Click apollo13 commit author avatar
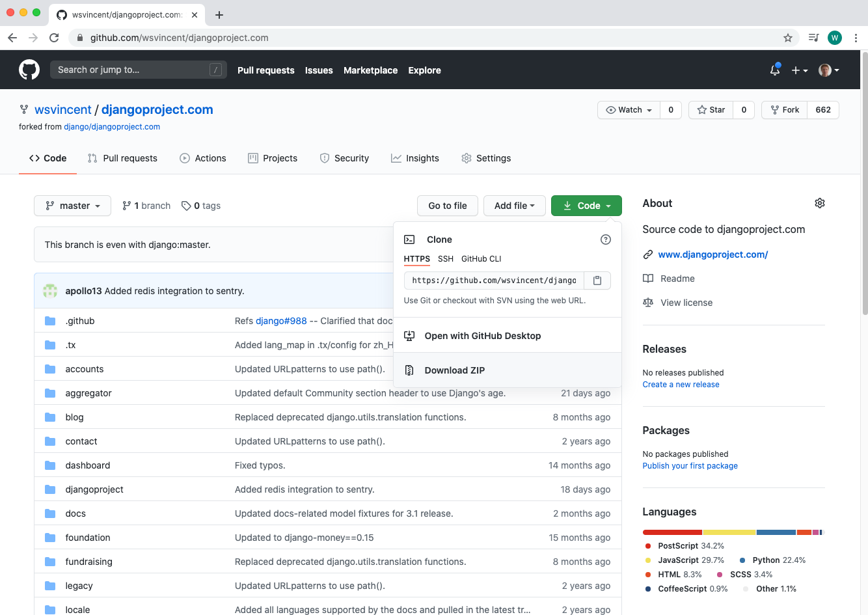868x615 pixels. click(50, 291)
